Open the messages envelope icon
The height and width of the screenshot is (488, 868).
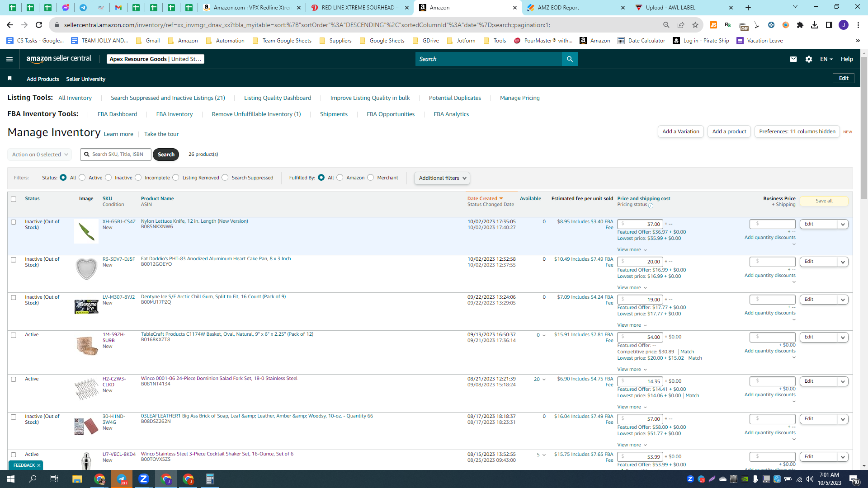tap(793, 59)
